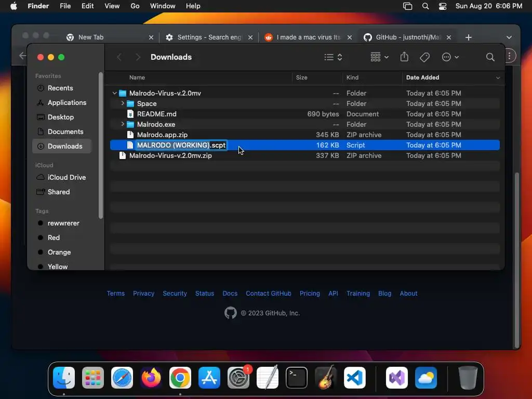The image size is (532, 399).
Task: Open Google Chrome in the Dock
Action: [x=180, y=378]
